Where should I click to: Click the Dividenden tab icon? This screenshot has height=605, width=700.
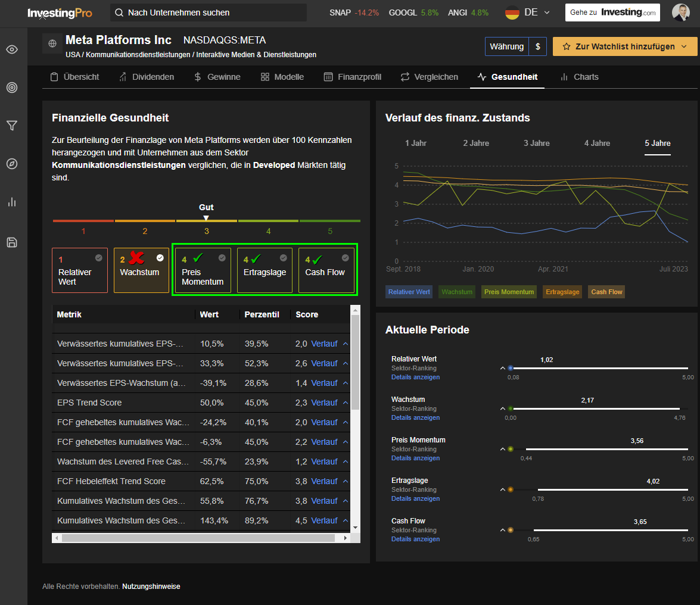coord(123,77)
